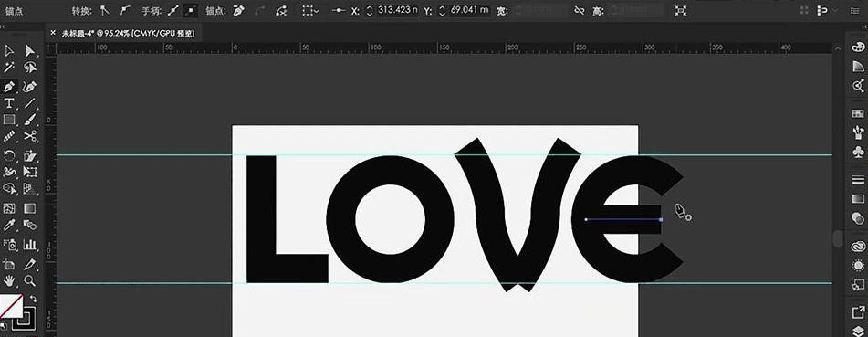This screenshot has width=868, height=337.
Task: Open the Recolor/Color Themes panel
Action: click(858, 85)
